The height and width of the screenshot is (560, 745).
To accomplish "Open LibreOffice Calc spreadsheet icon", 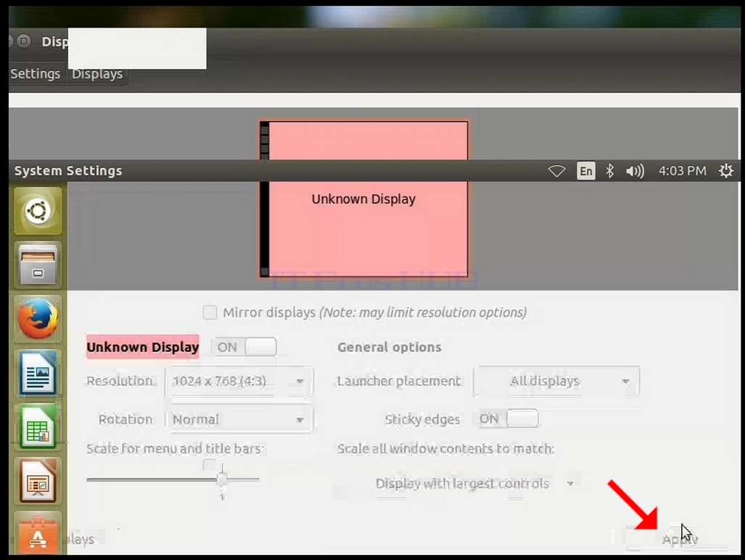I will 38,427.
